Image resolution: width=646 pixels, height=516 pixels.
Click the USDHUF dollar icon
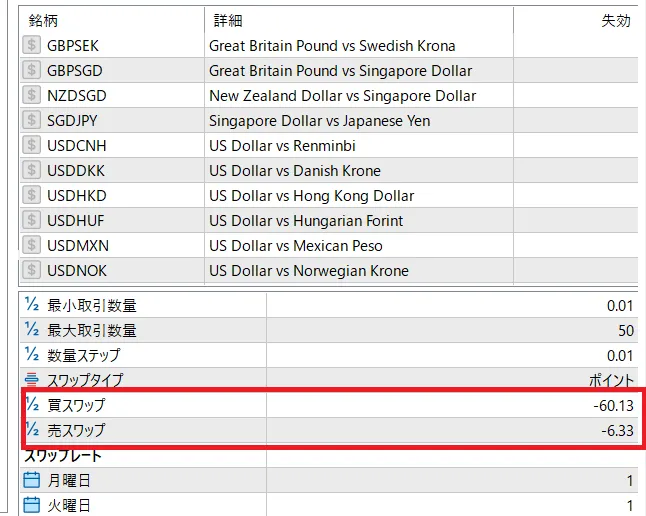click(x=32, y=221)
